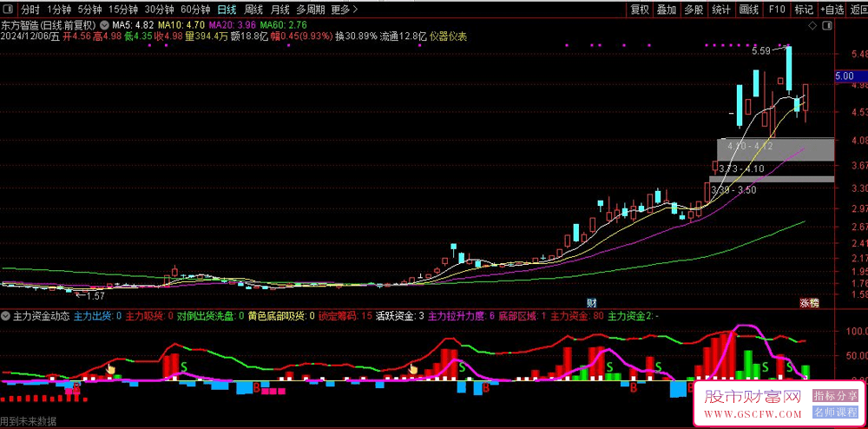Viewport: 868px width, 429px height.
Task: Click the 5.59 high price label
Action: (x=762, y=51)
